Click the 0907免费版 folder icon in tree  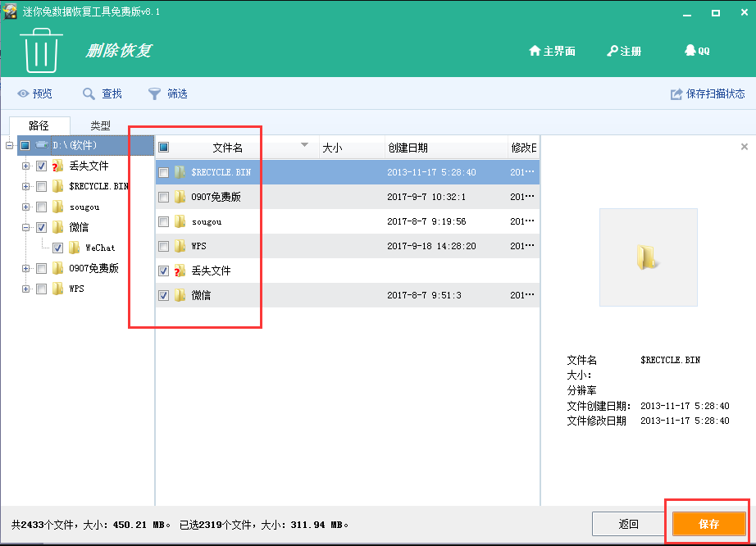[58, 268]
